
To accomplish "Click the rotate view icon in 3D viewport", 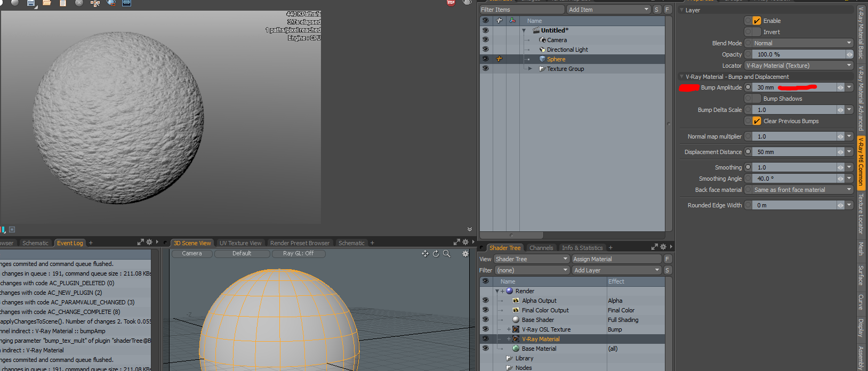I will pyautogui.click(x=436, y=254).
